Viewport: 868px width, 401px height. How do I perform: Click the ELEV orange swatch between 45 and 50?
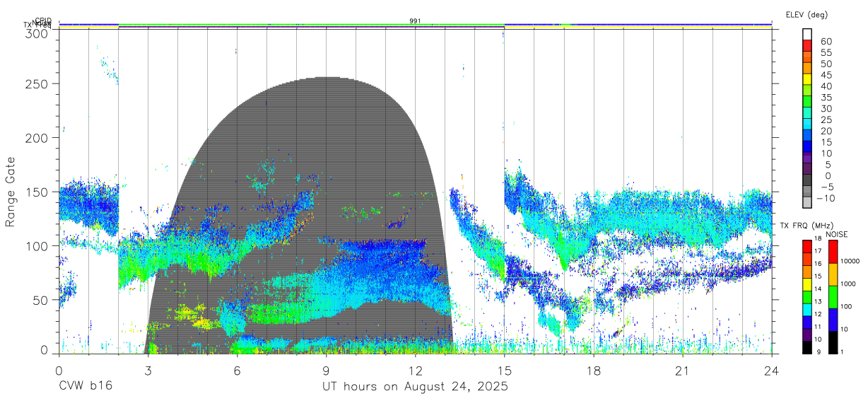click(807, 68)
